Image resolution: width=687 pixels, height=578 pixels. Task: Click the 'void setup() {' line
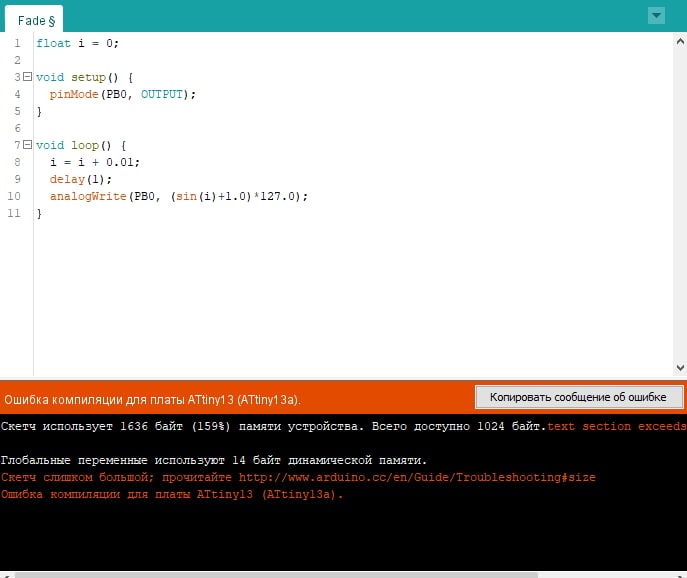[84, 77]
